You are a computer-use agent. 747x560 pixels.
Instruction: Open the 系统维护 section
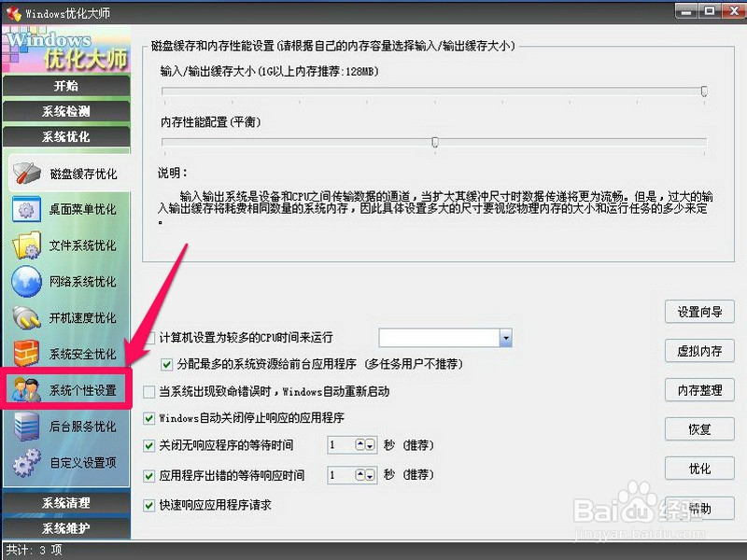click(65, 526)
